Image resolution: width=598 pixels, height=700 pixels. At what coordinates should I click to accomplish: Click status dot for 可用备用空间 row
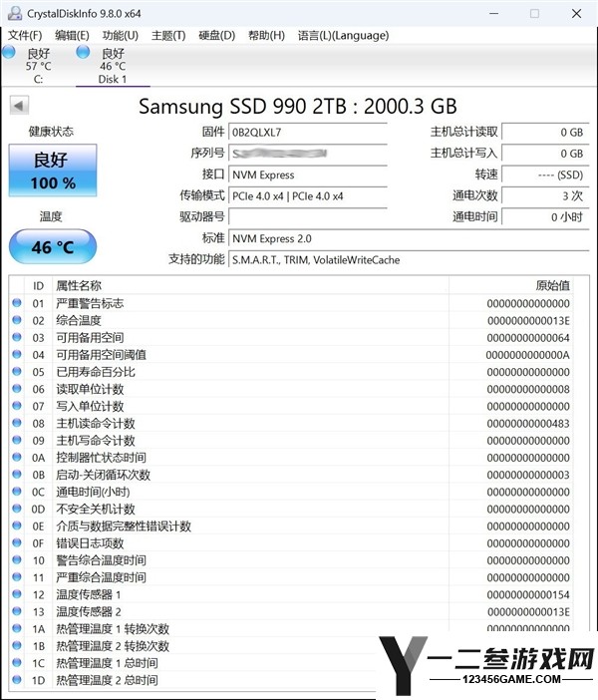click(x=17, y=337)
